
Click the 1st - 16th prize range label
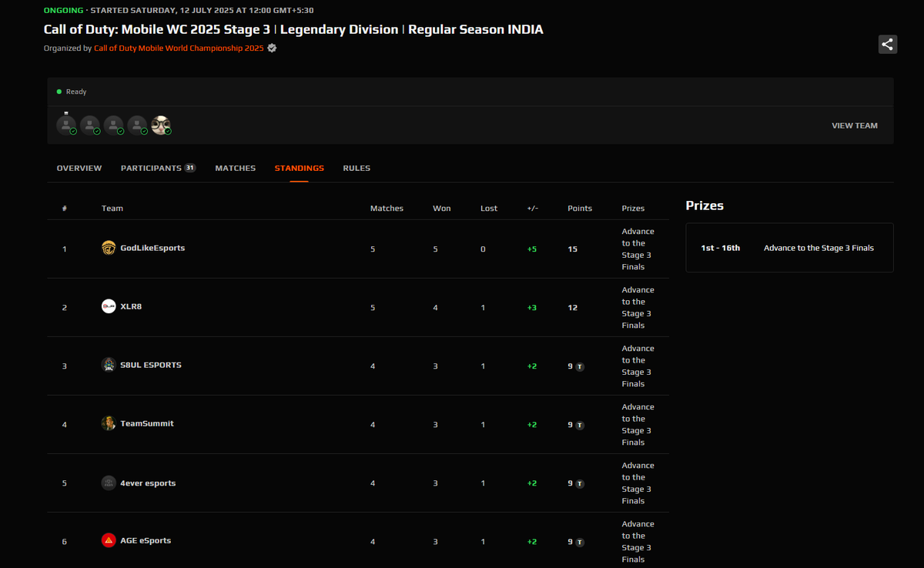(x=721, y=248)
